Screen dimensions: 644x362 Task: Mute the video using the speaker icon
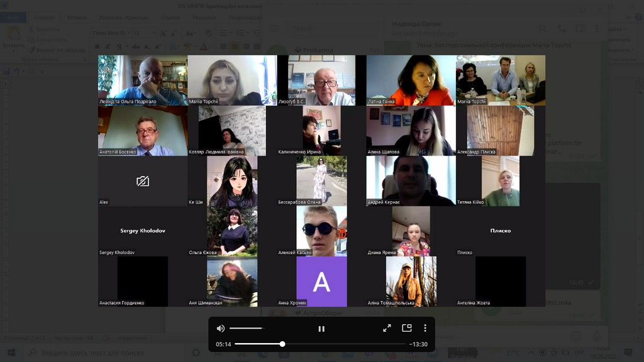221,328
